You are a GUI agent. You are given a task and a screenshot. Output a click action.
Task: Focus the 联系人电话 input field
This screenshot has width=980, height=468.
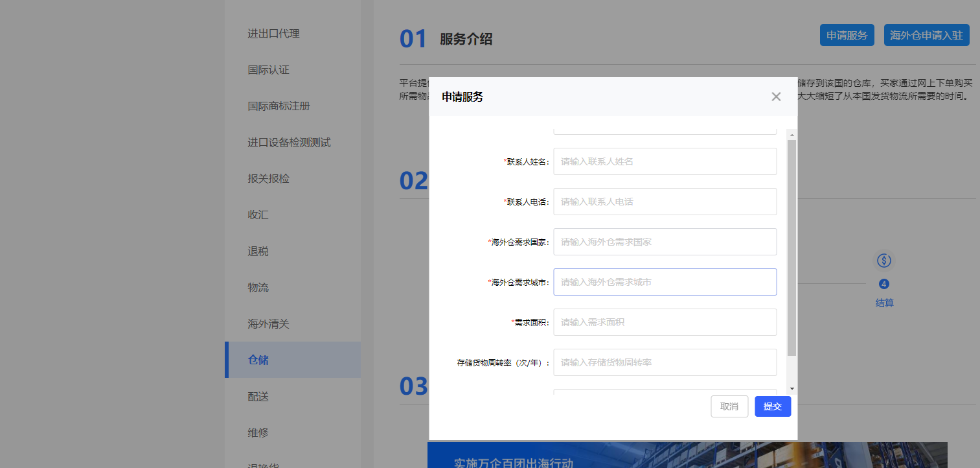(x=665, y=202)
